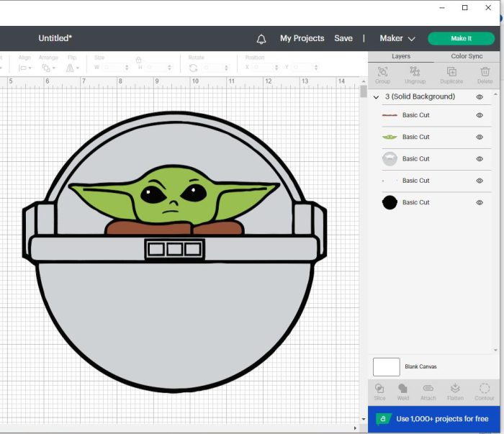The image size is (504, 434).
Task: Click canvas scroll-right arrow at bottom
Action: click(355, 428)
